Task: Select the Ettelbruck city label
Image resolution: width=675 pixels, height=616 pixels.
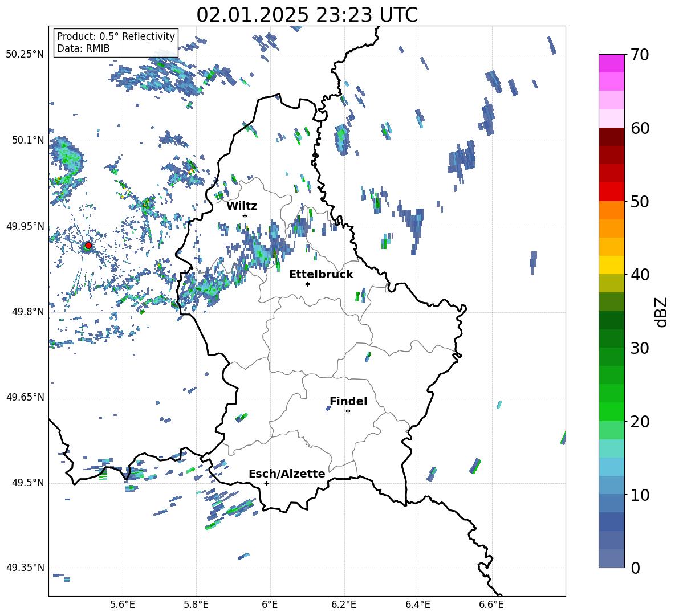Action: [x=321, y=275]
